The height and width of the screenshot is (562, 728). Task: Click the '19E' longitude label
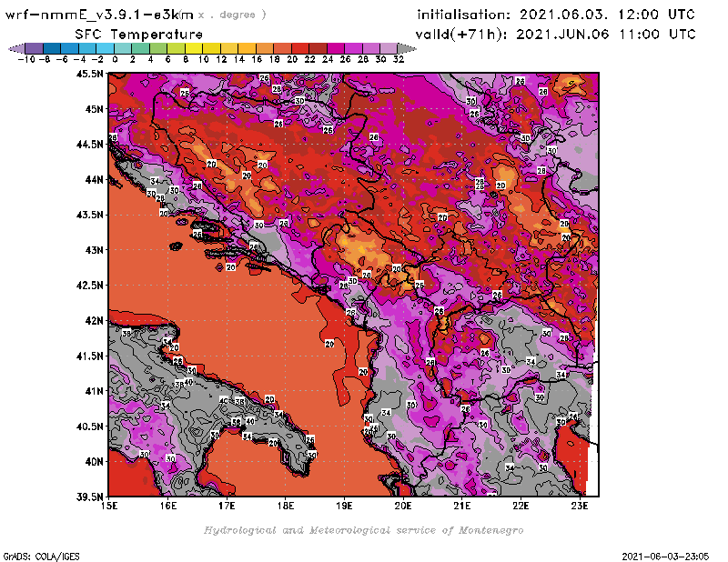[x=344, y=506]
